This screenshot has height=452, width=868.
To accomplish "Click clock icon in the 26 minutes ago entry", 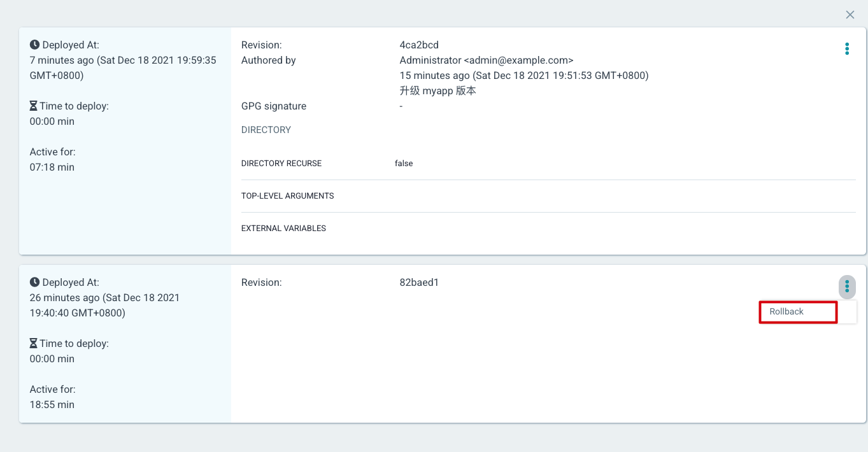I will tap(34, 283).
